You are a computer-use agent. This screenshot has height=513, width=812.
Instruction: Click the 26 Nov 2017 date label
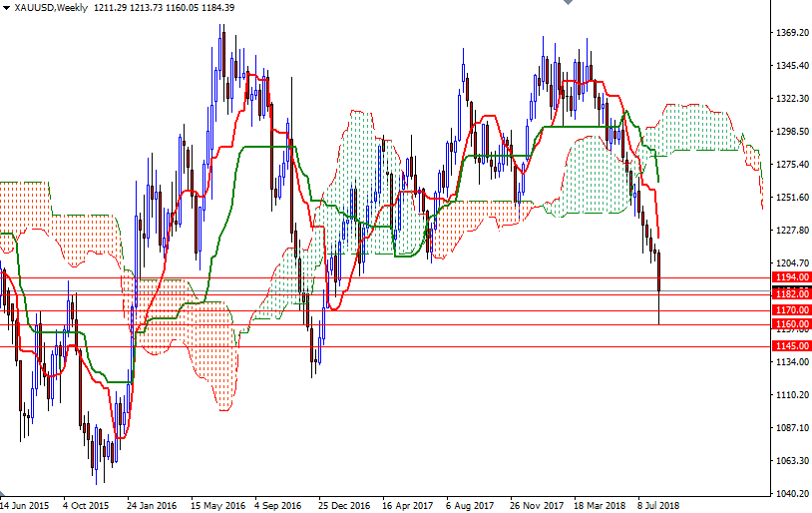(537, 505)
